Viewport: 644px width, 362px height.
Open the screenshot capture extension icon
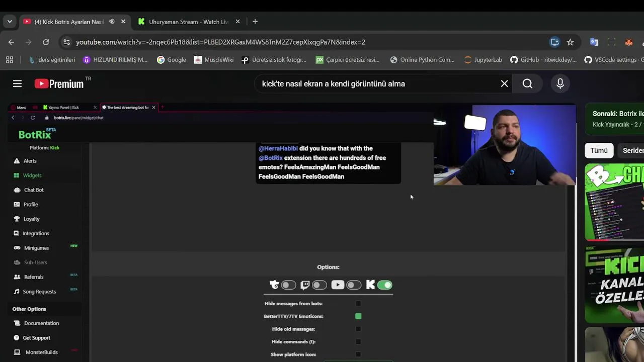611,42
